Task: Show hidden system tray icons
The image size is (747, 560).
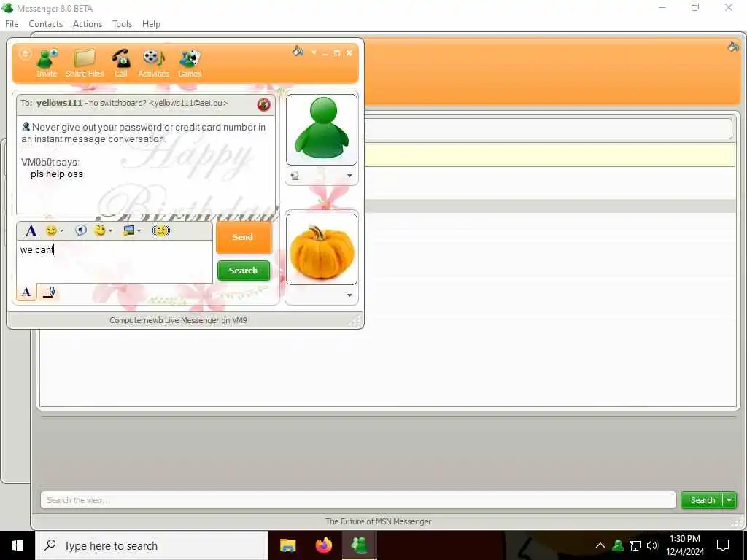Action: (600, 545)
